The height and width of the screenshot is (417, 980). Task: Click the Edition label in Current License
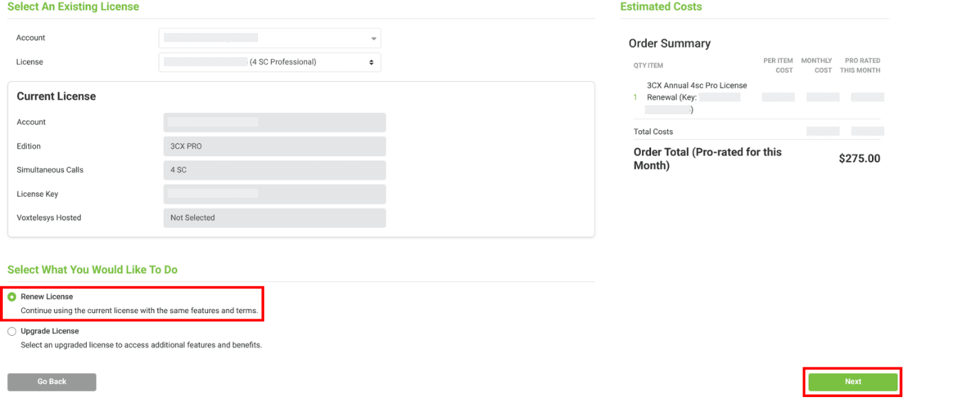coord(29,147)
